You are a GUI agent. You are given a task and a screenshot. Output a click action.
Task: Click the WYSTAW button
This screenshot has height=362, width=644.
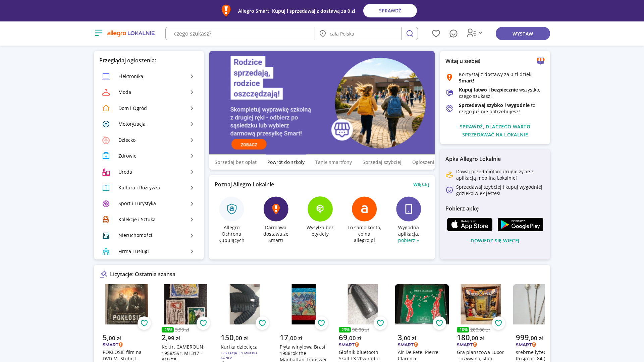(523, 34)
